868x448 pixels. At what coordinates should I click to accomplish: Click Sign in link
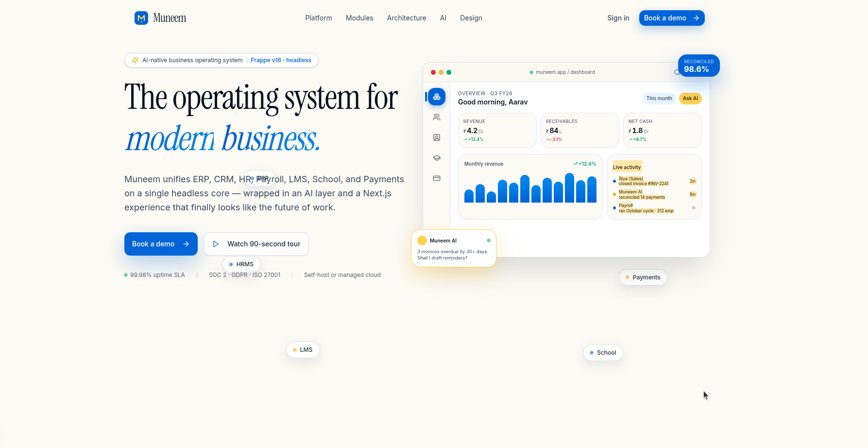[x=618, y=18]
